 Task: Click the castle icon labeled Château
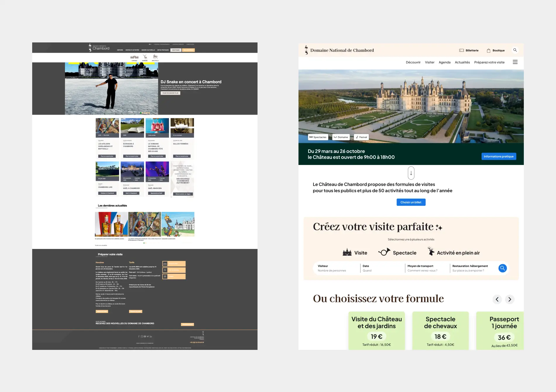(x=134, y=57)
